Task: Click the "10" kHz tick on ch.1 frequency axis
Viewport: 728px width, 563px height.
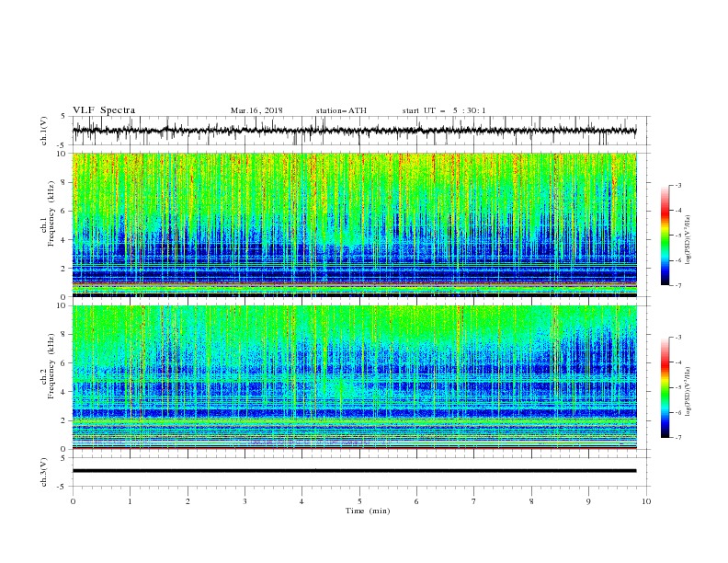Action: (x=63, y=154)
